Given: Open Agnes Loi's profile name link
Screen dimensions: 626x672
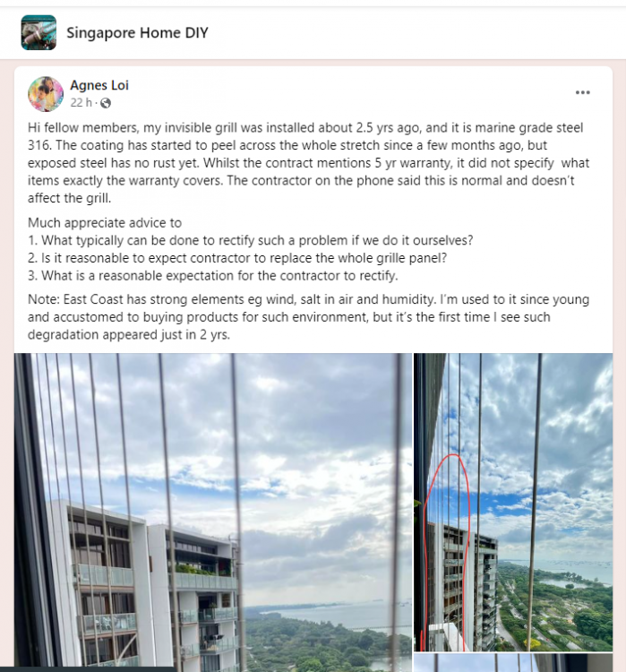Looking at the screenshot, I should (99, 85).
